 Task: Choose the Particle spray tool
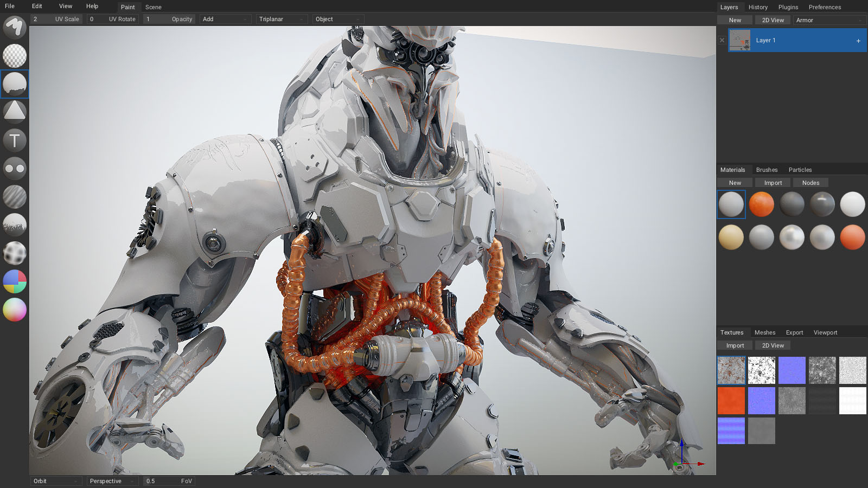14,224
